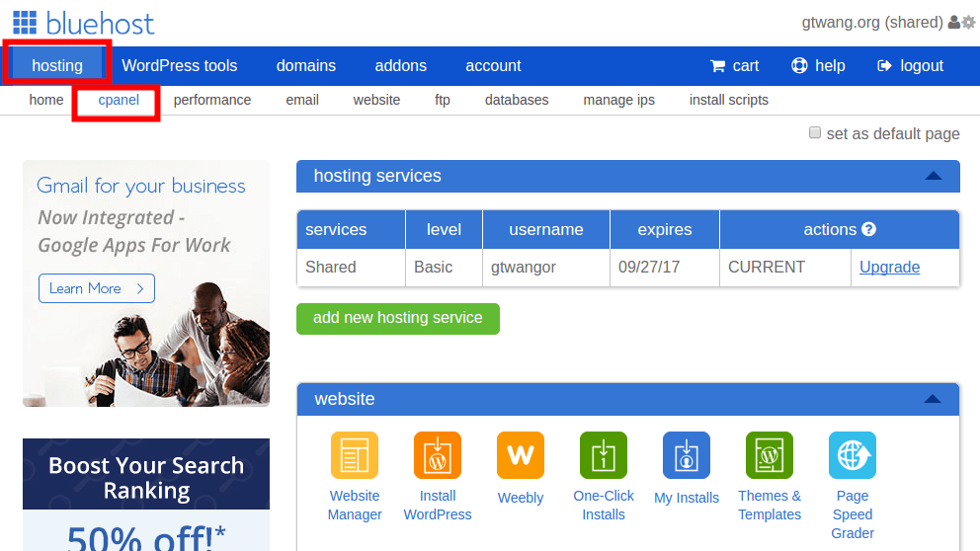
Task: Click the level column header
Action: tap(444, 229)
